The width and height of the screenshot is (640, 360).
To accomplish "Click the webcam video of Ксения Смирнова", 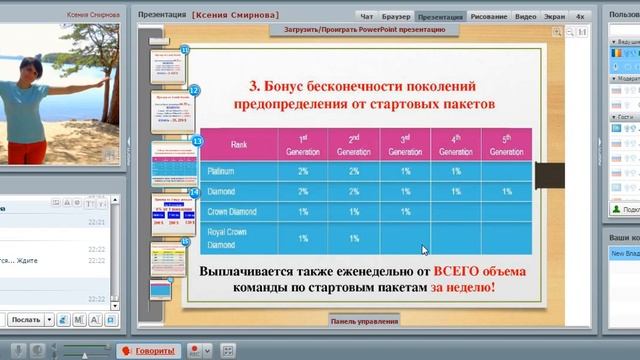I will pos(60,93).
